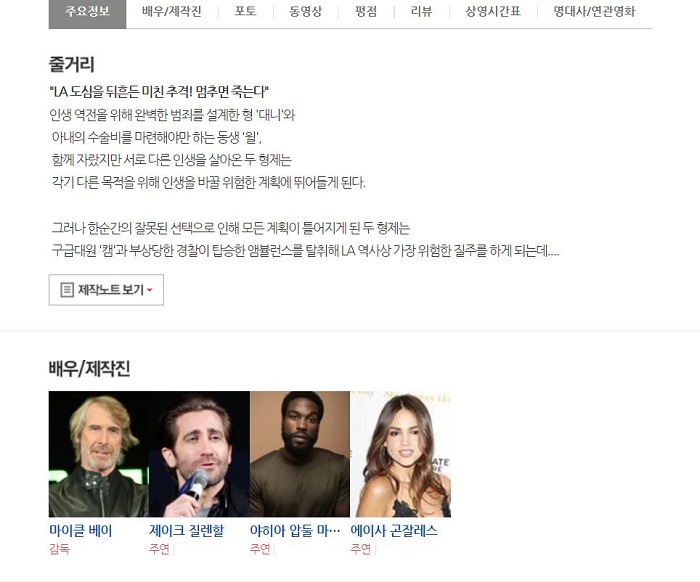Click the red arrow on 제작노트 보기
Viewport: 700px width, 582px height.
(x=150, y=290)
